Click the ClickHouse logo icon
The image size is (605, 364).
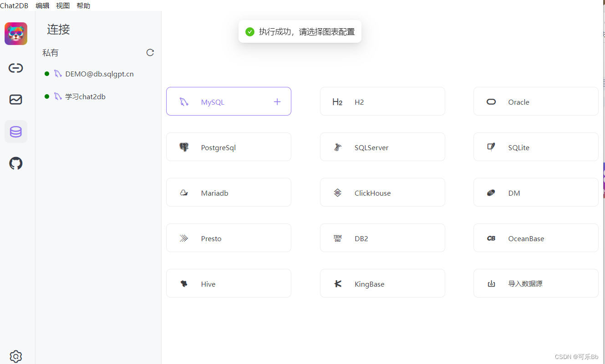point(337,193)
